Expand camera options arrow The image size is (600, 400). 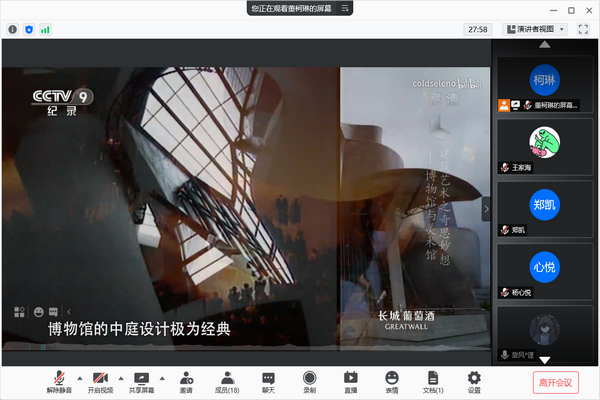coord(121,379)
